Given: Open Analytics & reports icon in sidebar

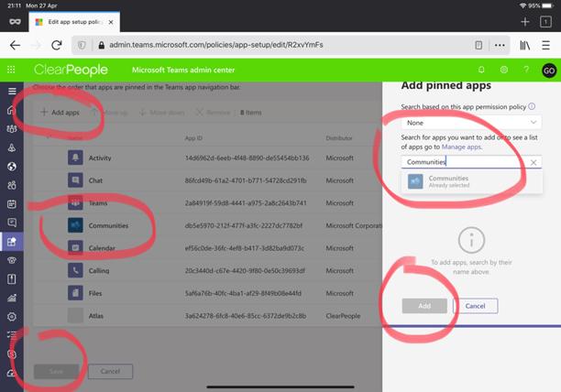Looking at the screenshot, I should 12,298.
